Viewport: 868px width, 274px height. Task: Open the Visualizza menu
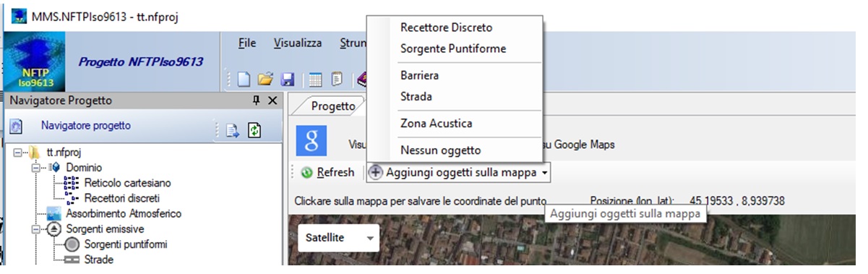click(x=298, y=43)
